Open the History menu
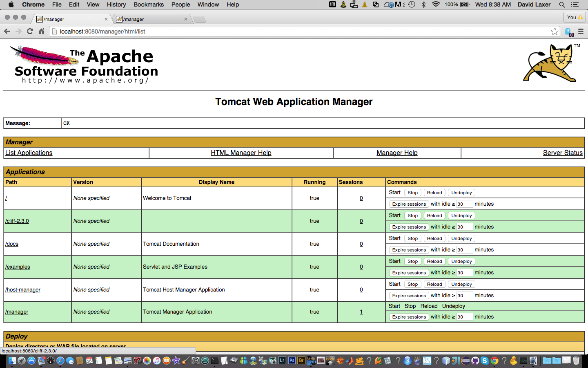588x368 pixels. pyautogui.click(x=116, y=4)
